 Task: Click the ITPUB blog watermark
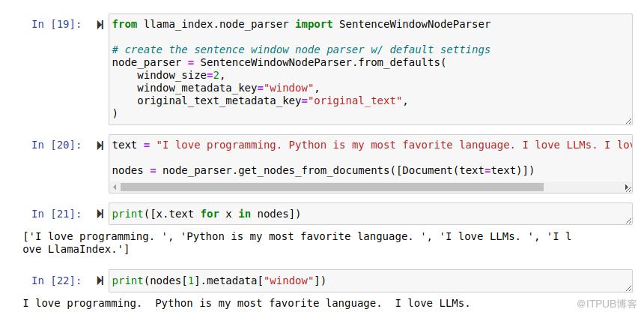(x=595, y=304)
